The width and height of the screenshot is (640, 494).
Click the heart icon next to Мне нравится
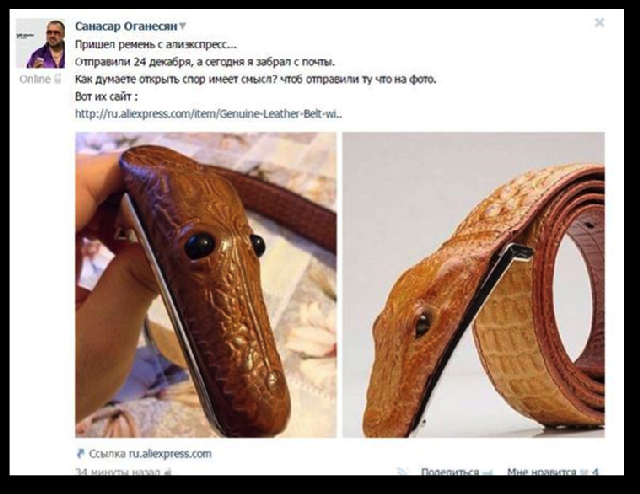[584, 472]
